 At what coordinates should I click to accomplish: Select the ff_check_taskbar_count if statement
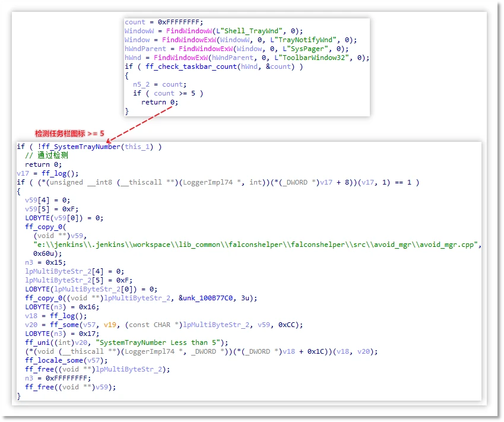coord(214,67)
